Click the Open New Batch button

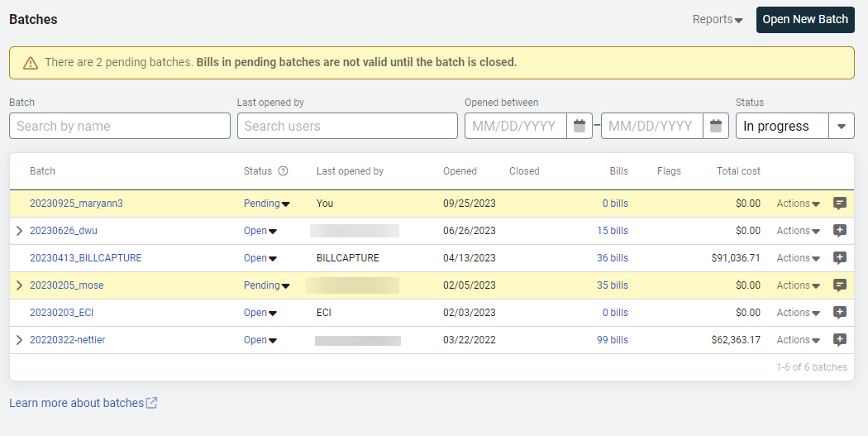(805, 19)
